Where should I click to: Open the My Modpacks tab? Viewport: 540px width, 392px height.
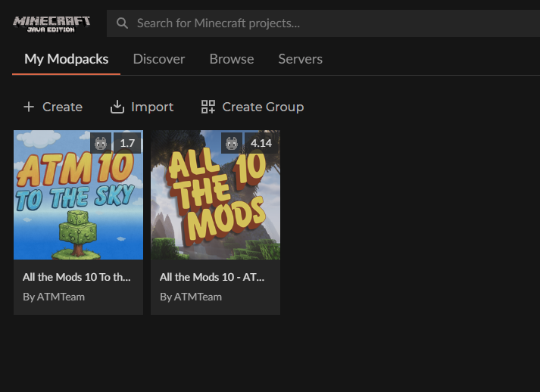[66, 59]
